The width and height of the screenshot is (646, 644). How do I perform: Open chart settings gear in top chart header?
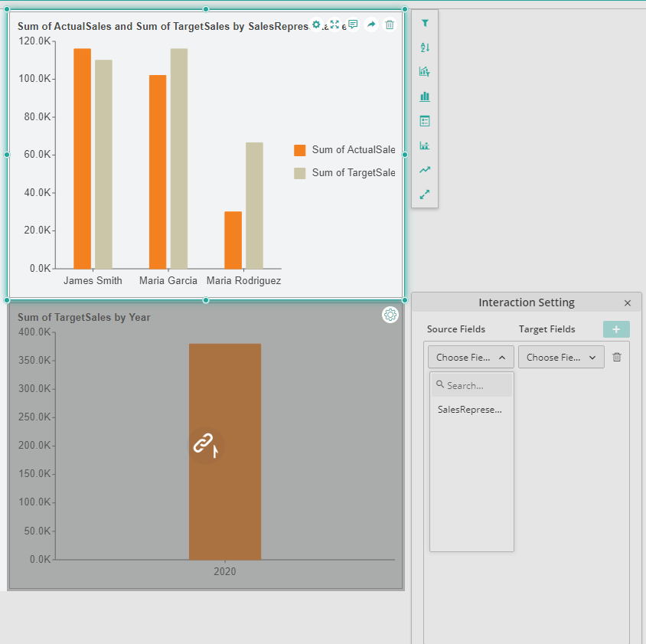click(316, 25)
